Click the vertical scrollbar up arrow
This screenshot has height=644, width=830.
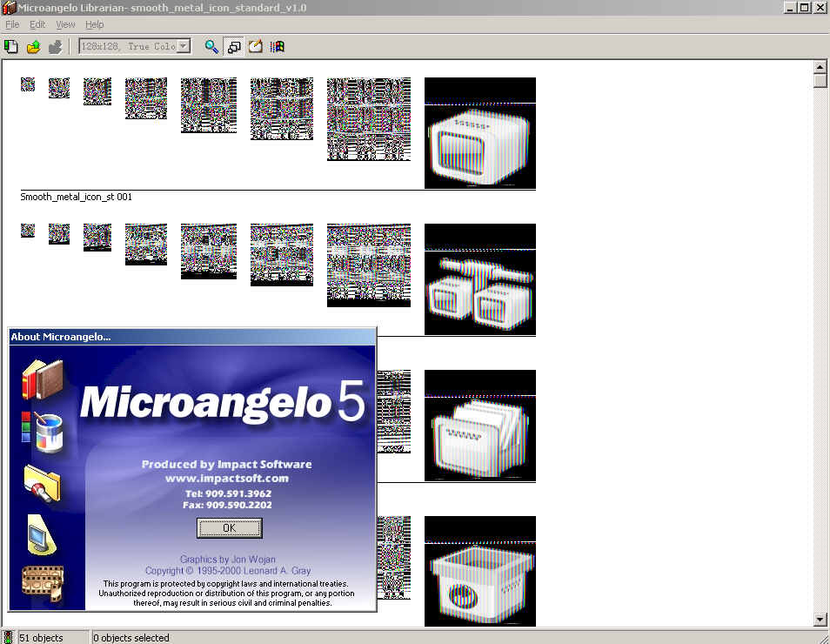[x=820, y=67]
